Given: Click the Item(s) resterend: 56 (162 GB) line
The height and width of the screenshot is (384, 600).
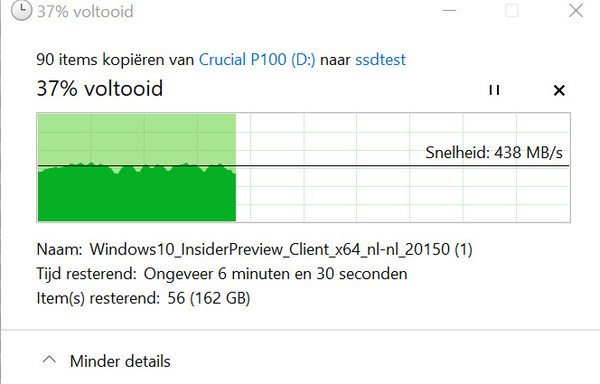Looking at the screenshot, I should point(143,298).
